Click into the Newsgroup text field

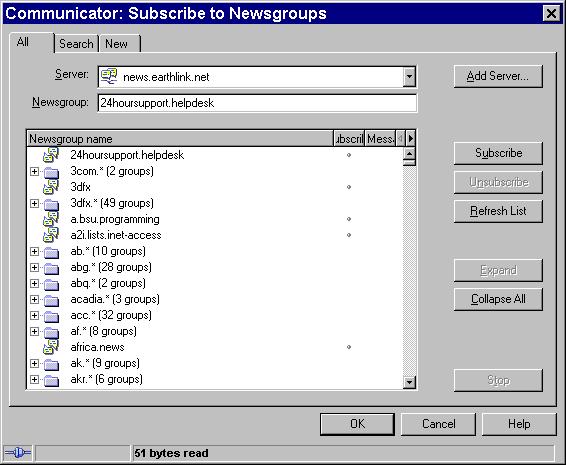(x=257, y=103)
